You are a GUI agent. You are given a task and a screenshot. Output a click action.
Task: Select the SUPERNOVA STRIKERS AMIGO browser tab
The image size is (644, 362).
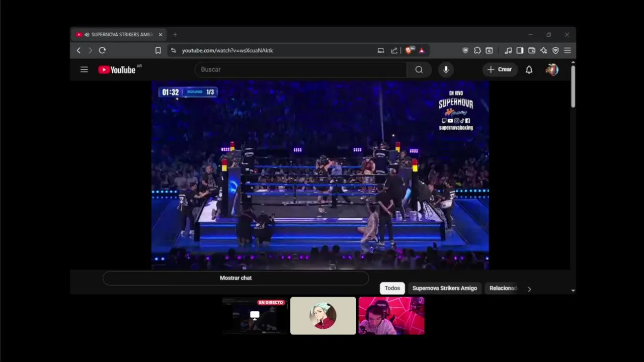pyautogui.click(x=119, y=35)
